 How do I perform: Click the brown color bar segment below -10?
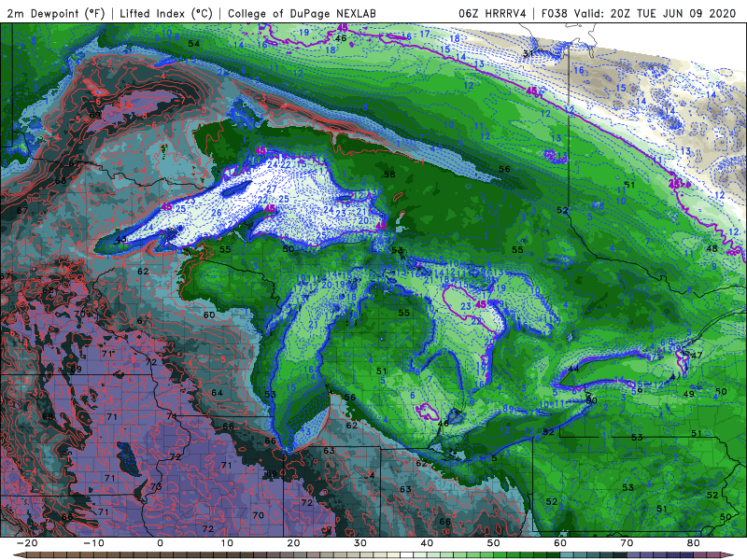[100, 555]
